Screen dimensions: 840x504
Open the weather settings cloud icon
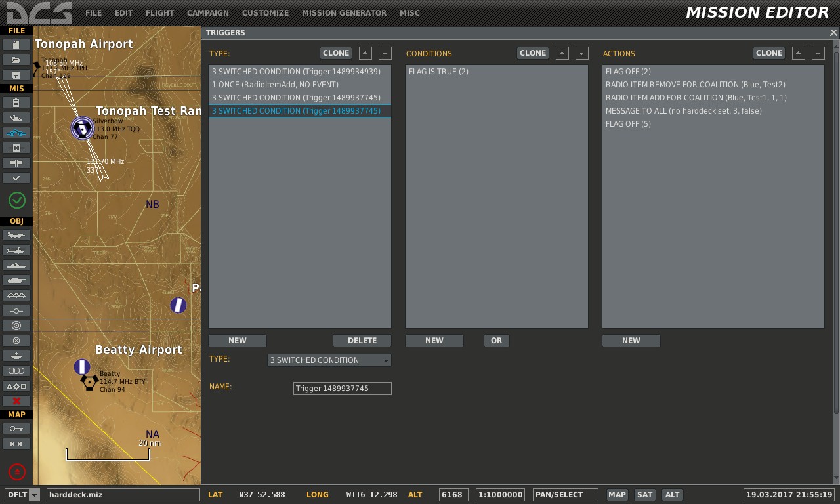[16, 117]
